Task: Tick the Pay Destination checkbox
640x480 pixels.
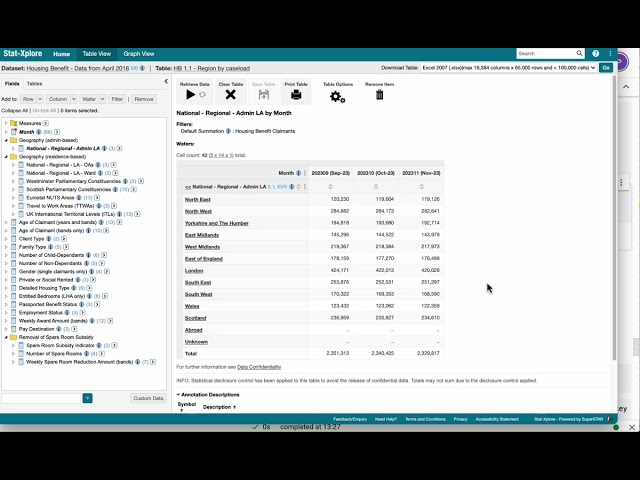Action: tap(13, 329)
